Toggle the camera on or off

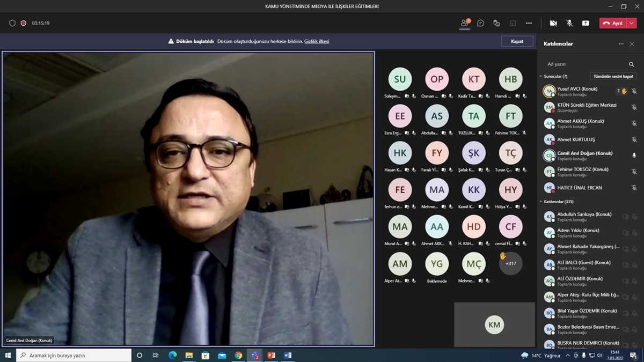point(553,23)
